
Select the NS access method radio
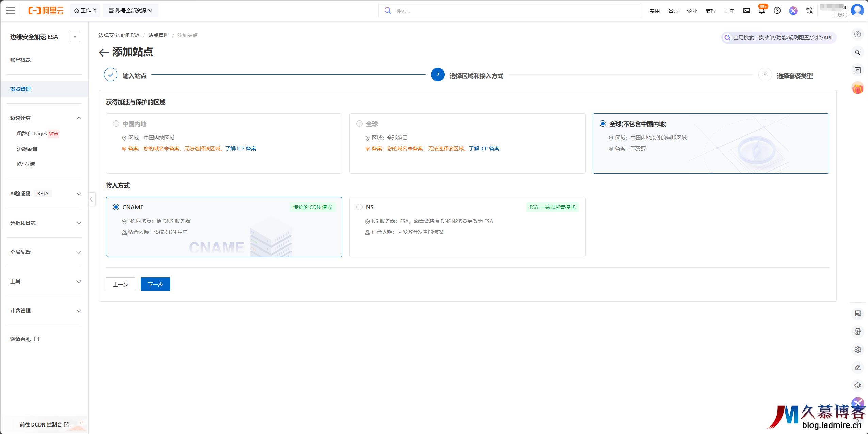point(359,207)
